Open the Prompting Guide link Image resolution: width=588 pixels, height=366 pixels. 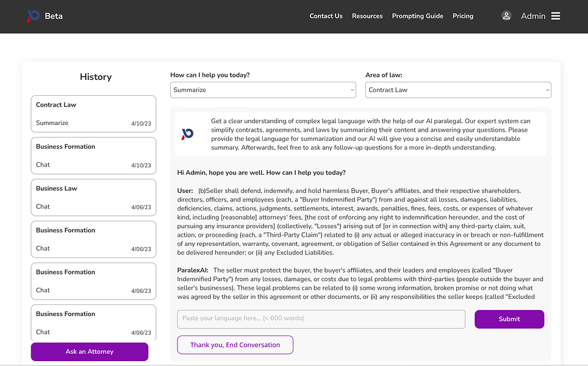tap(417, 16)
